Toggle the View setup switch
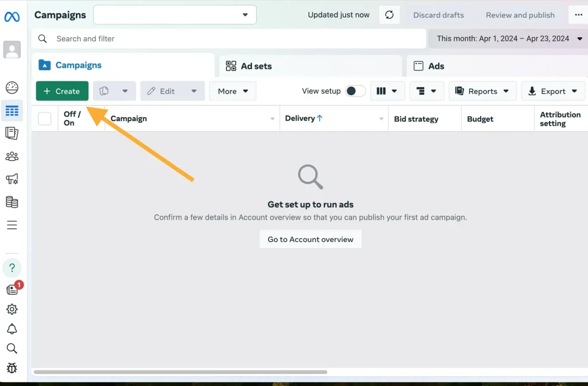Image resolution: width=588 pixels, height=386 pixels. click(x=355, y=91)
